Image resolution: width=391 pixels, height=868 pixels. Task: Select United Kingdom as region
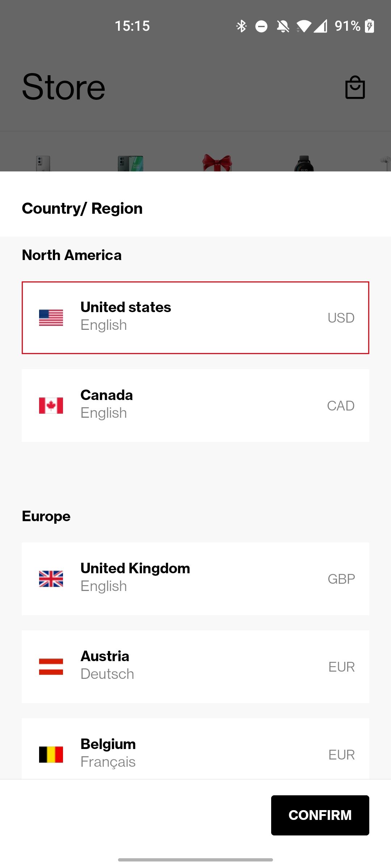(x=195, y=579)
